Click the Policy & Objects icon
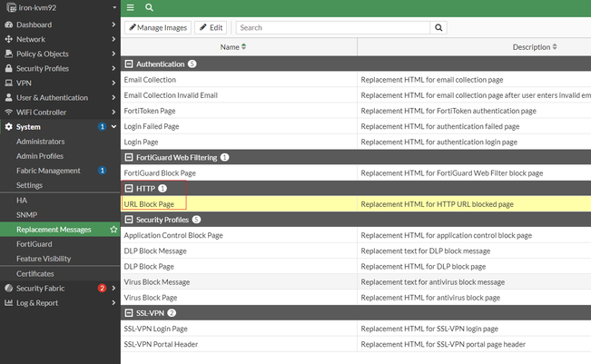 [9, 54]
